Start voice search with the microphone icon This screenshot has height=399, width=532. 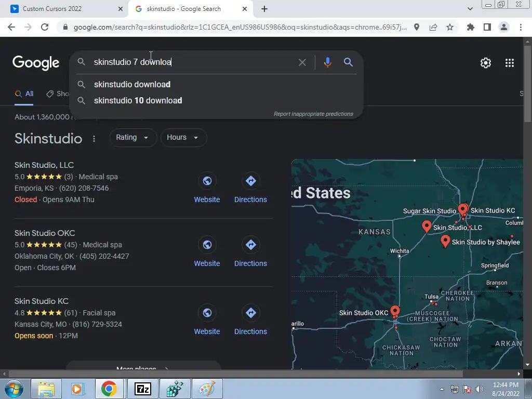coord(327,62)
